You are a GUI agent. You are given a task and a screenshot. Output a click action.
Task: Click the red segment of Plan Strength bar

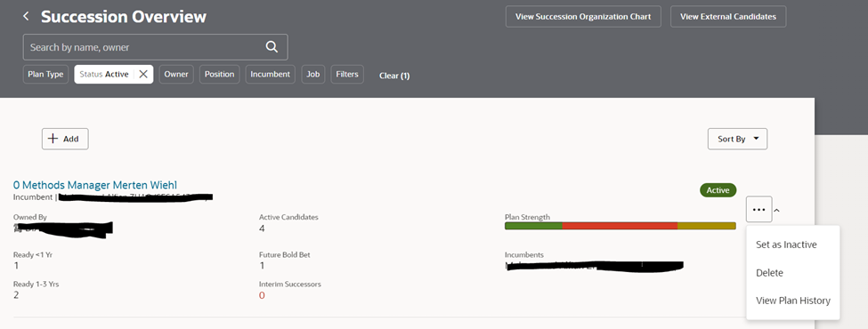[620, 226]
